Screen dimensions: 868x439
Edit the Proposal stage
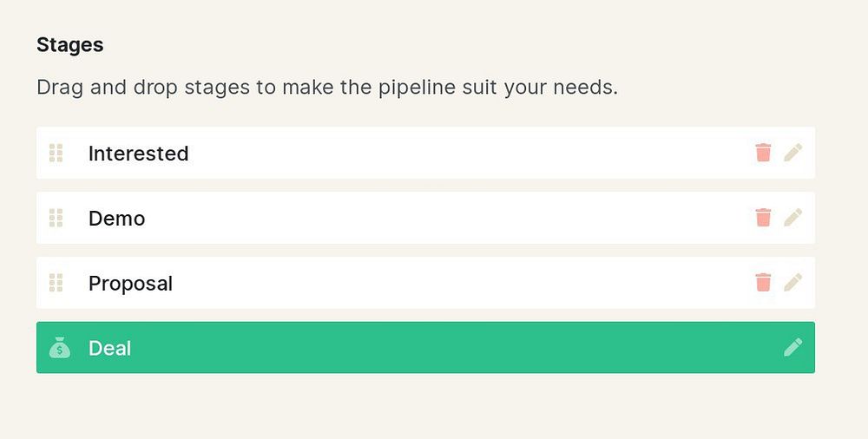pyautogui.click(x=792, y=283)
